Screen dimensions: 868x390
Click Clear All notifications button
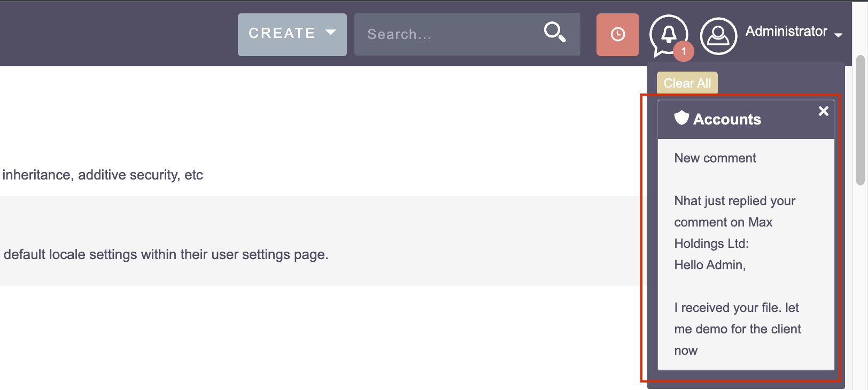click(x=687, y=83)
